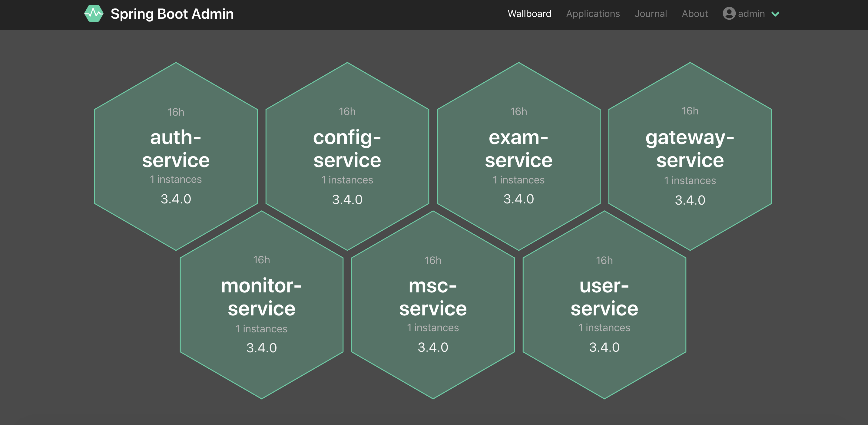
Task: Open the config-service hexagon
Action: pyautogui.click(x=347, y=156)
